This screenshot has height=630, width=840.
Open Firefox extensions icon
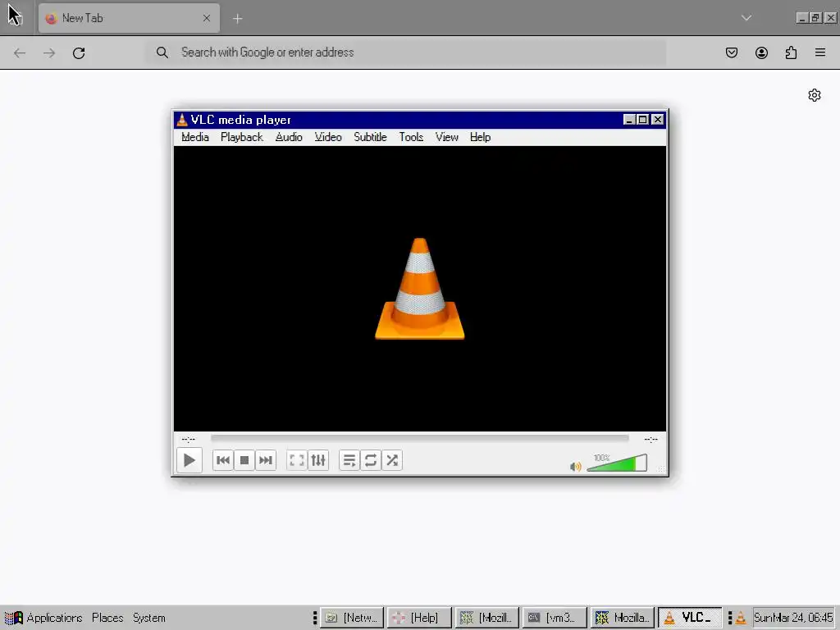tap(791, 52)
